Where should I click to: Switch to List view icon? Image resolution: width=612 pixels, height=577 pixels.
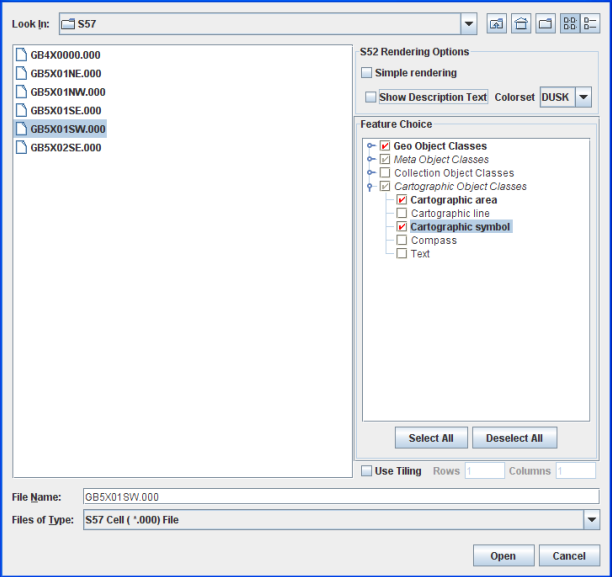(x=569, y=24)
